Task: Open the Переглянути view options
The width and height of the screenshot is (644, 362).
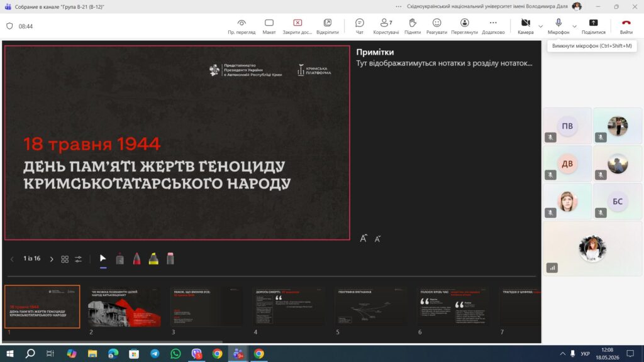Action: [465, 26]
